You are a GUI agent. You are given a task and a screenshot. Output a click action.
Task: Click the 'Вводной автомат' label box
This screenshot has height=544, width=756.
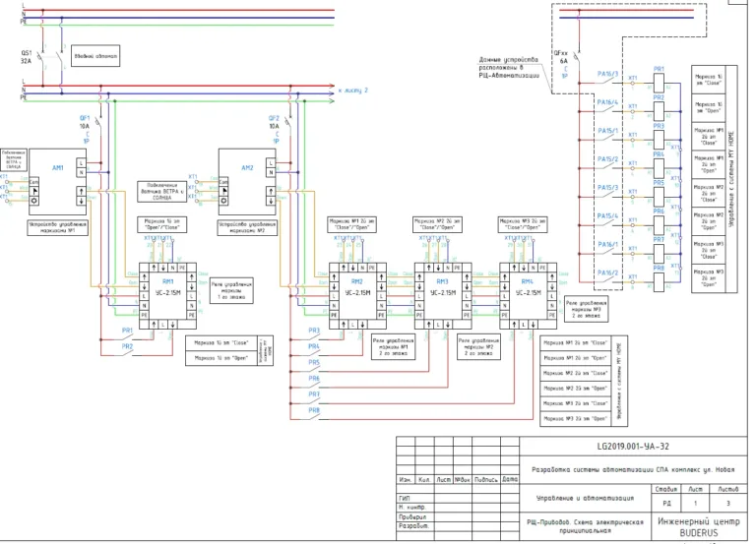click(94, 56)
